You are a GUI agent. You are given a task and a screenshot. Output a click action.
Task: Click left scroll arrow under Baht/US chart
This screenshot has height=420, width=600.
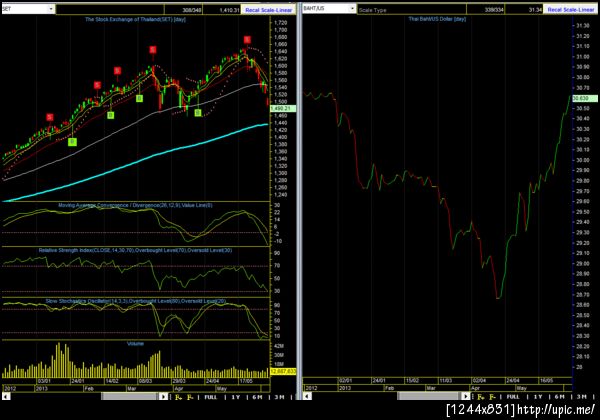pyautogui.click(x=307, y=397)
